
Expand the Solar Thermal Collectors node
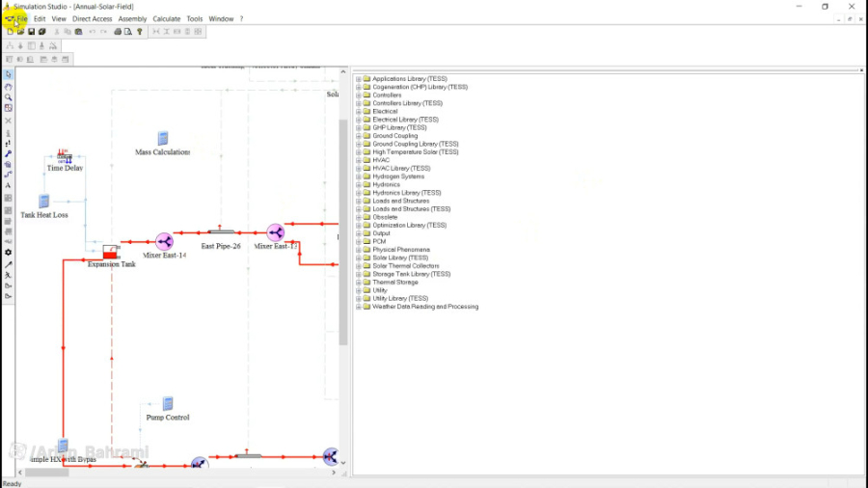click(359, 266)
